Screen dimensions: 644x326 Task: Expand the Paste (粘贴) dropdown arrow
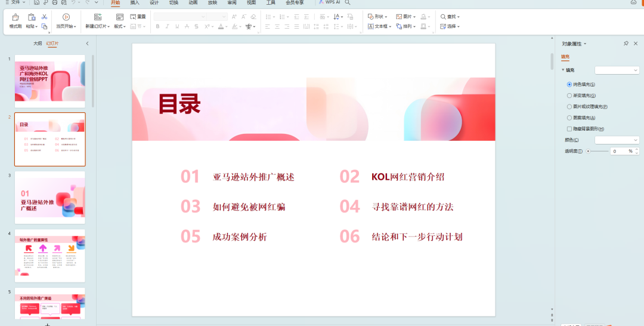[x=36, y=27]
